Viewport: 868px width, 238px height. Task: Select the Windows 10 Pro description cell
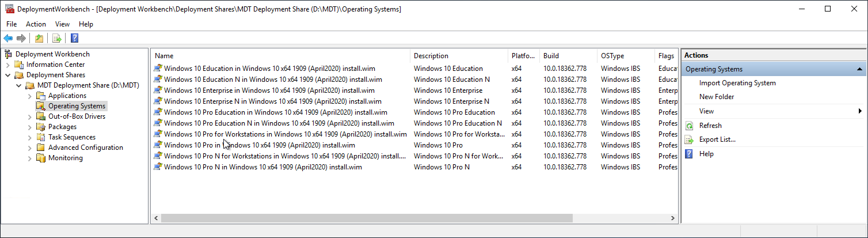(x=438, y=145)
